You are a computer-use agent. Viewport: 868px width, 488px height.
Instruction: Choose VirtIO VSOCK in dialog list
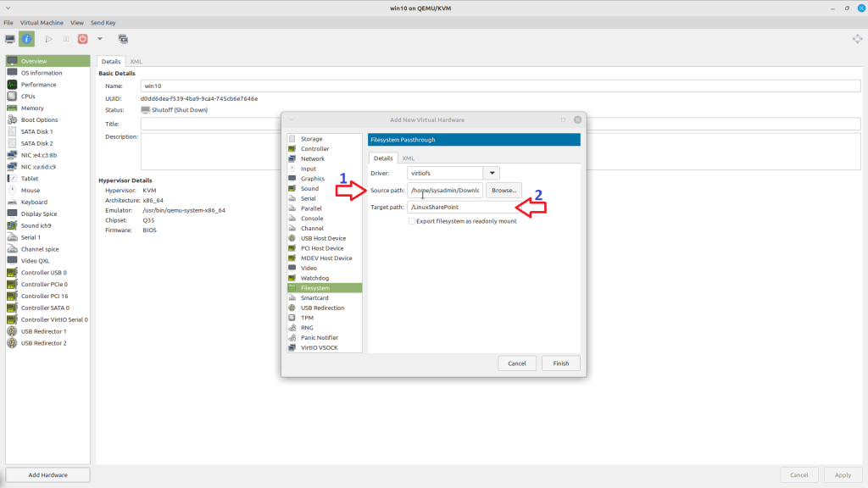click(325, 347)
